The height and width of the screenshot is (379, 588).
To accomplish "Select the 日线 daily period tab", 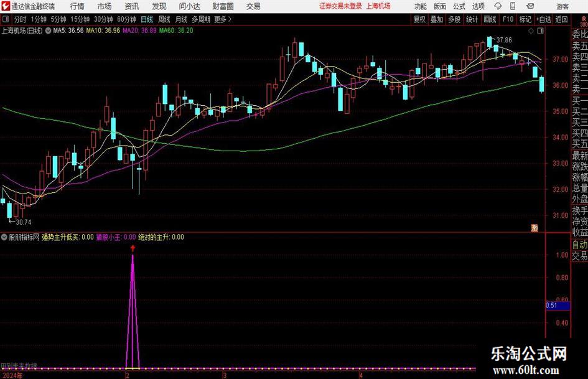I will tap(147, 19).
